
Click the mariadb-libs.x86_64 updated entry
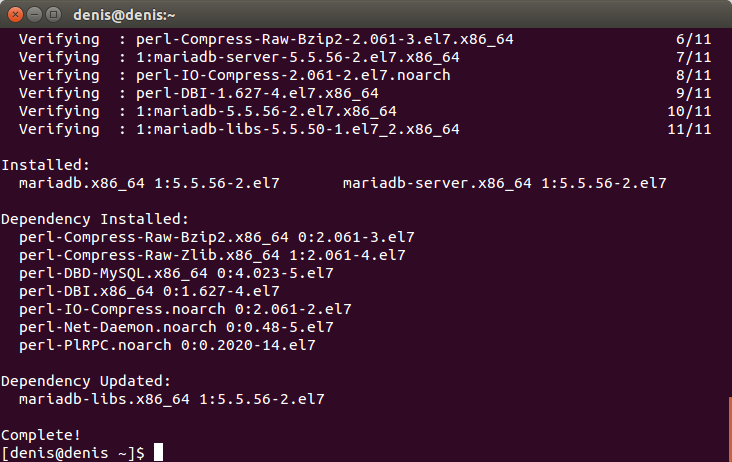coord(172,399)
